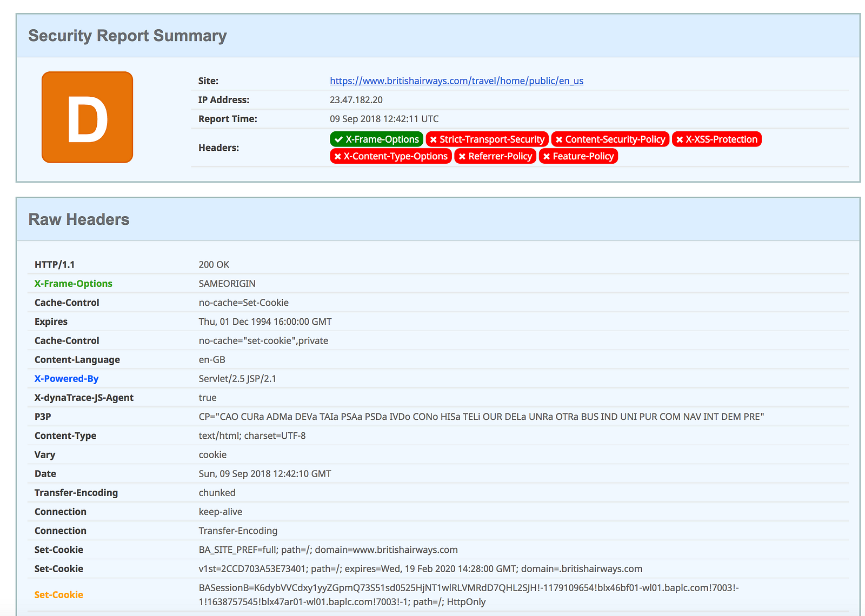
Task: Click the P3P header label
Action: tap(43, 417)
